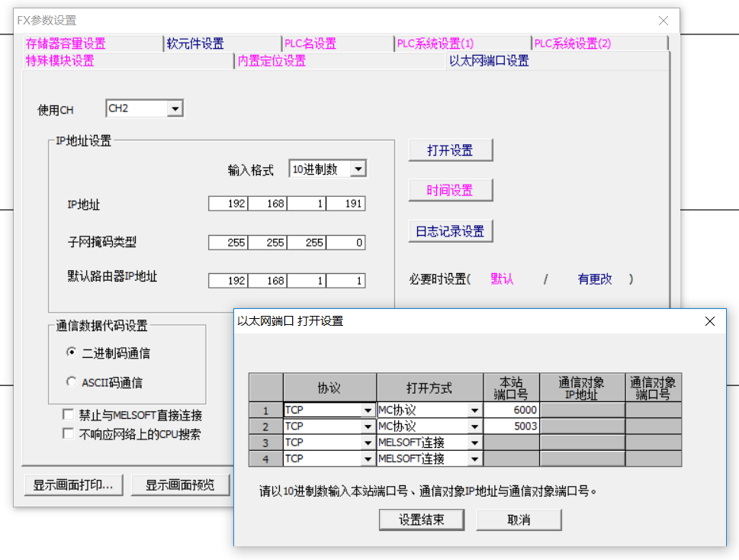
Task: Select the ASCII码通信 radio button
Action: (x=72, y=381)
